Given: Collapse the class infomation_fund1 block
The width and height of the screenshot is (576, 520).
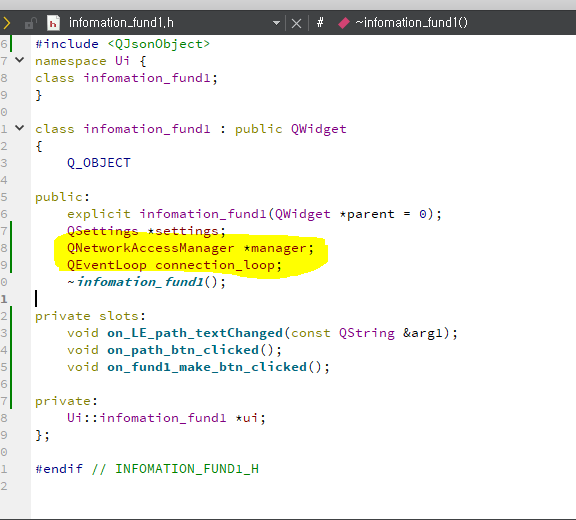Looking at the screenshot, I should pos(19,128).
